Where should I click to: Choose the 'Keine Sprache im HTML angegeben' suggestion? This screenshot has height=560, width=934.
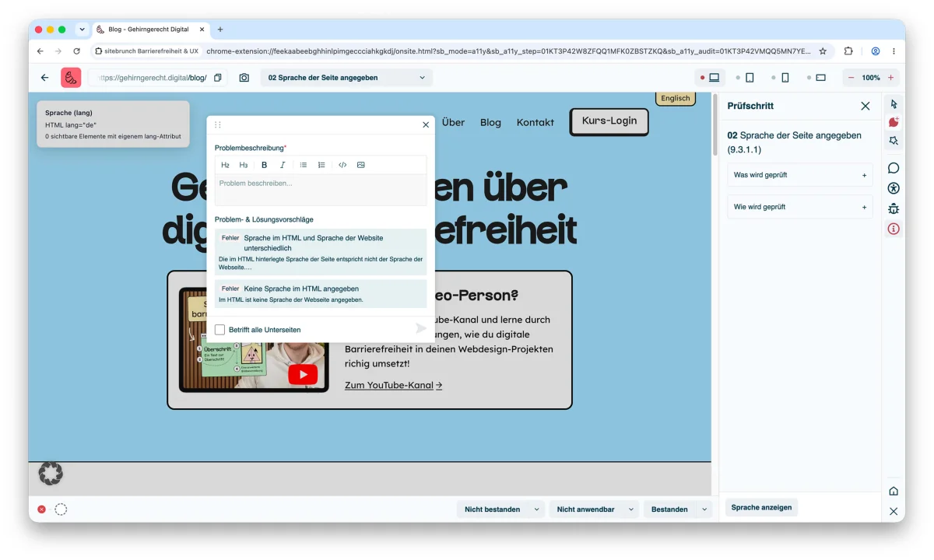click(321, 294)
